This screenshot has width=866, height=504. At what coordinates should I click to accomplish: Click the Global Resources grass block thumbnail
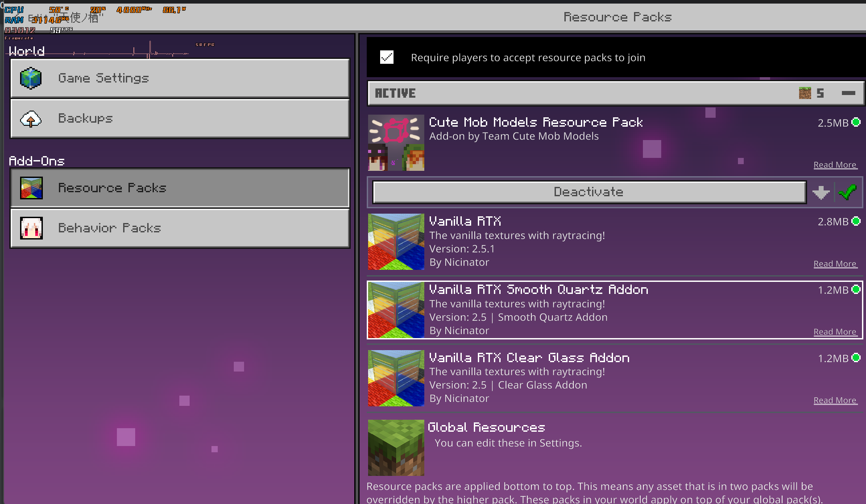[x=396, y=447]
